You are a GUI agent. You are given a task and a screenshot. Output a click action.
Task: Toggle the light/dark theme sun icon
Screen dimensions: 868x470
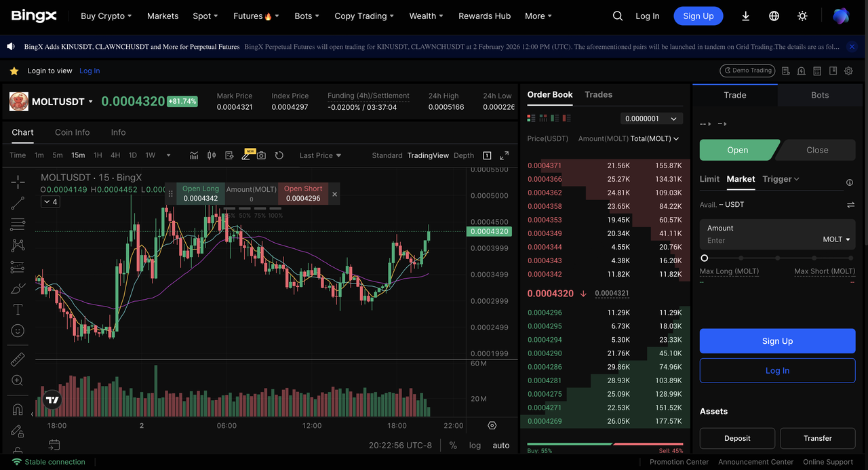(803, 16)
